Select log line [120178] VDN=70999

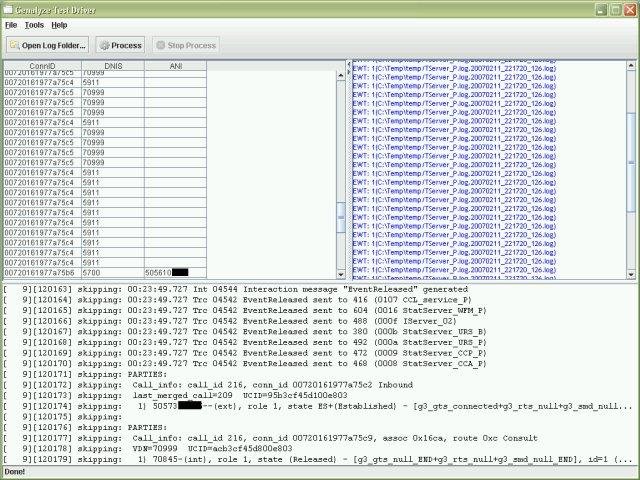tap(148, 449)
